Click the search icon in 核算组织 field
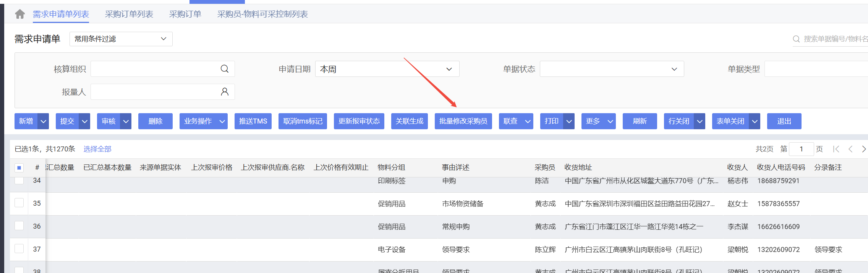Viewport: 868px width, 273px height. tap(225, 69)
